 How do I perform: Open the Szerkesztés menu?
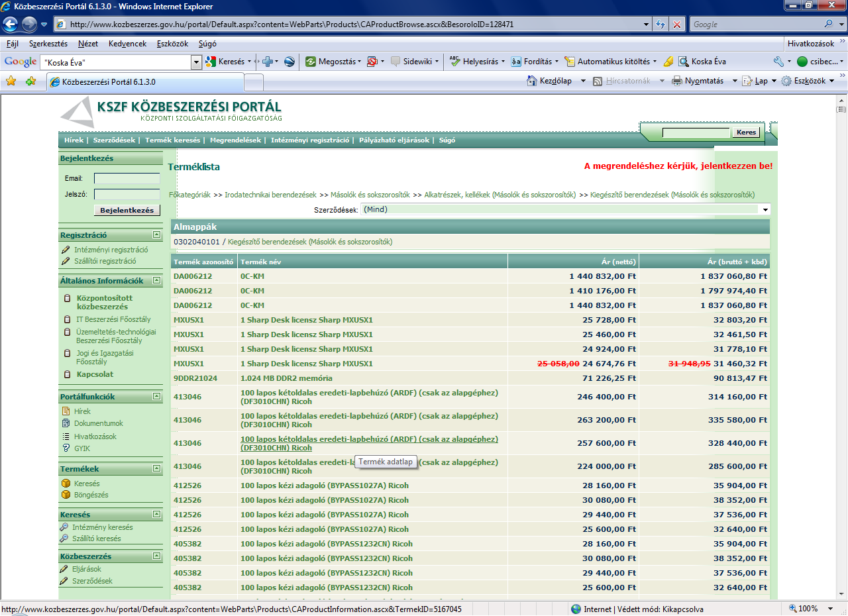pyautogui.click(x=48, y=44)
